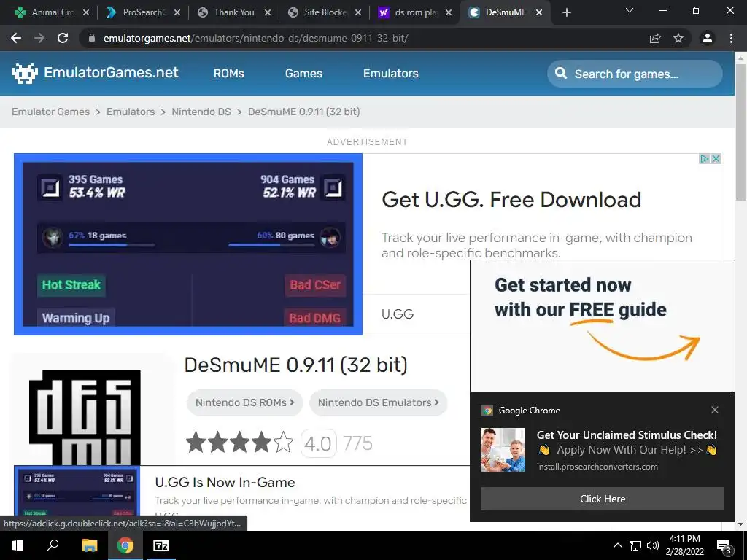Viewport: 747px width, 560px height.
Task: Click the browser forward arrow
Action: coord(39,38)
